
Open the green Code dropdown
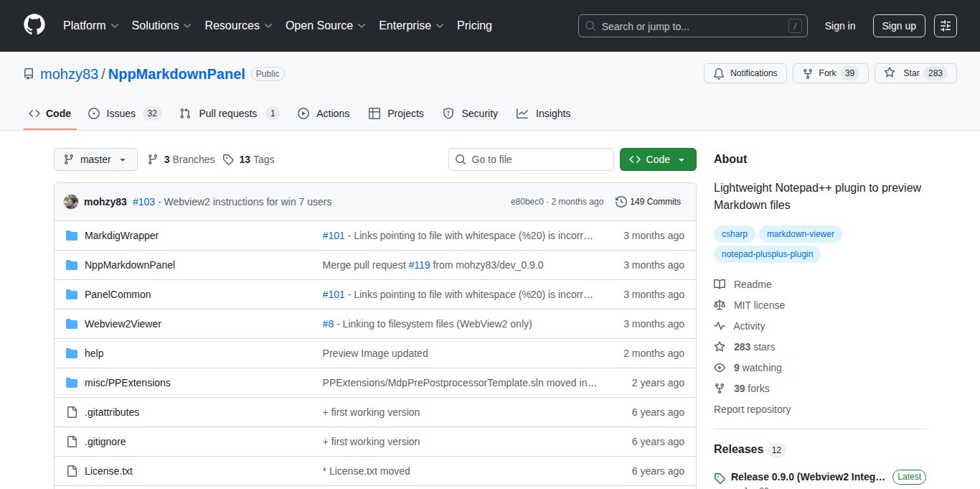click(x=657, y=159)
